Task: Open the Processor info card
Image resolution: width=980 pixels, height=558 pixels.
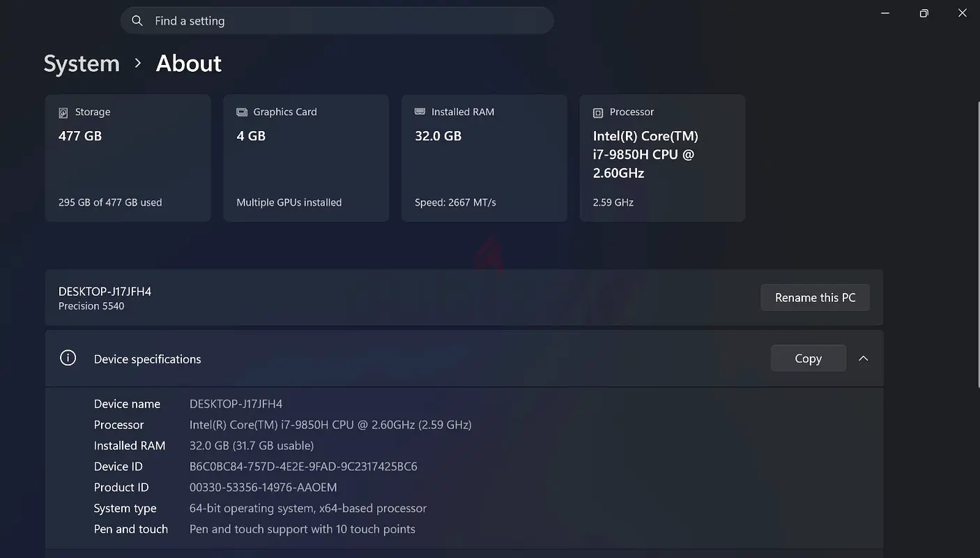Action: 662,158
